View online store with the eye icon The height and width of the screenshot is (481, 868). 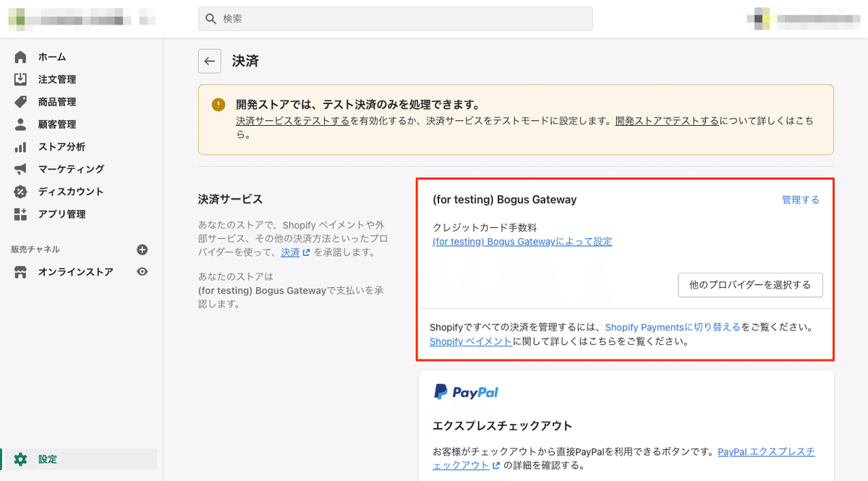[x=142, y=272]
